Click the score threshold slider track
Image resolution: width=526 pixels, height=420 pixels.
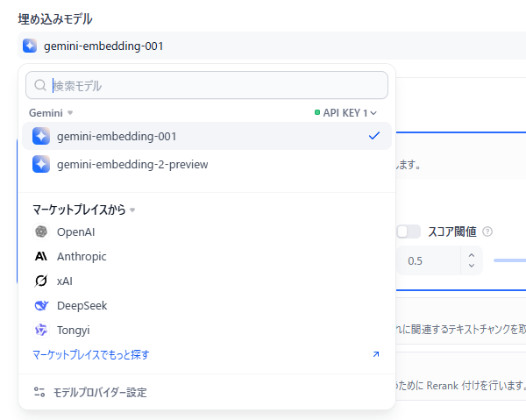click(509, 260)
